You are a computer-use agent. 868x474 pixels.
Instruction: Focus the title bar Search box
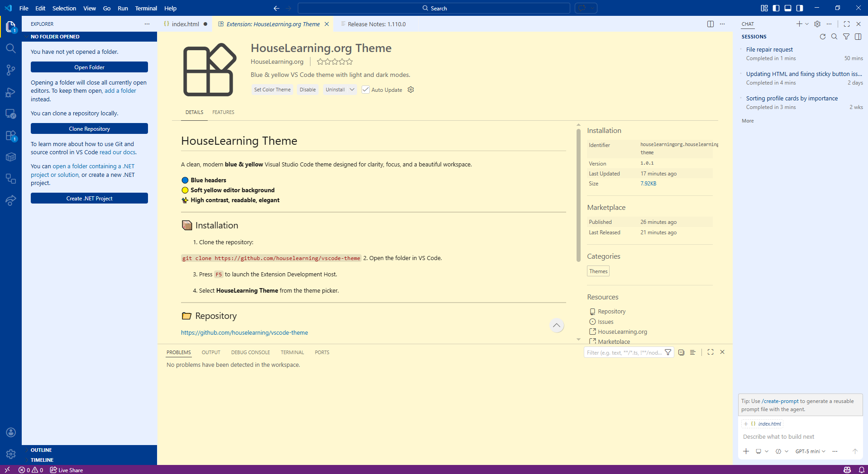tap(434, 8)
